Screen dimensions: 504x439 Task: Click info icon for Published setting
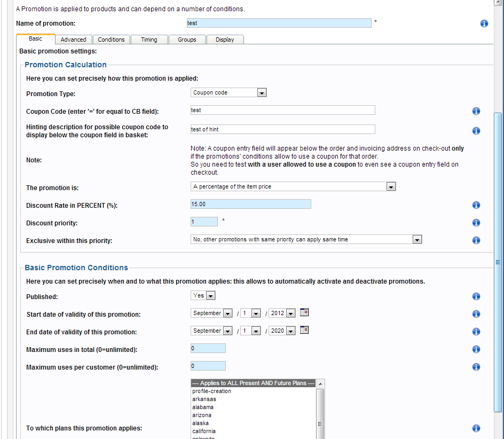[x=476, y=296]
